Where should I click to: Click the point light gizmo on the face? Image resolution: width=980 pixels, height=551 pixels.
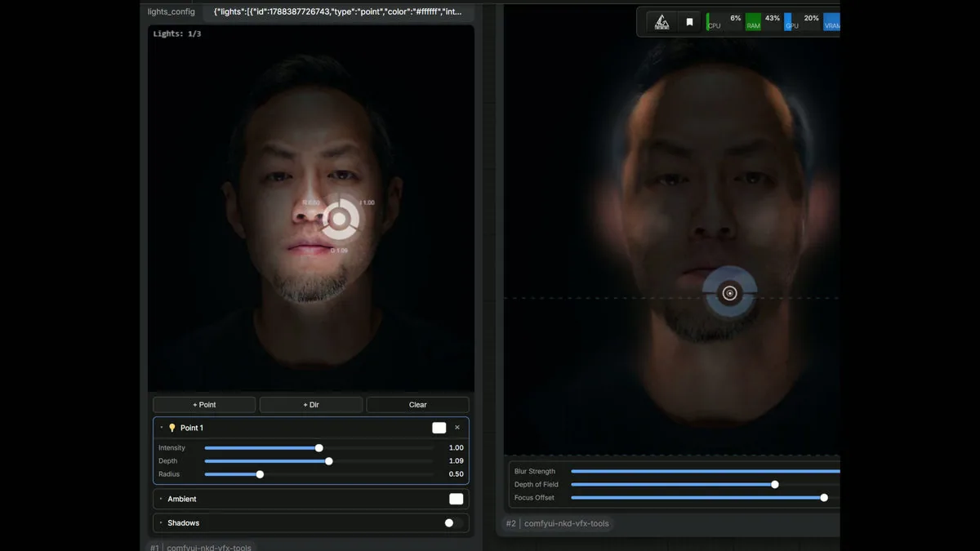click(x=341, y=219)
